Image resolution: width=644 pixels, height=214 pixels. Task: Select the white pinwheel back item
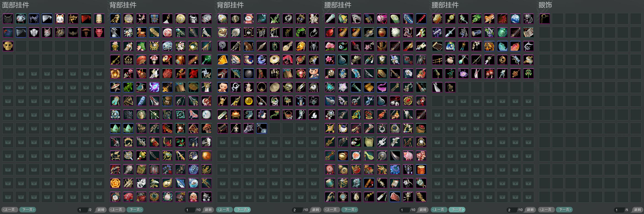pos(206,74)
